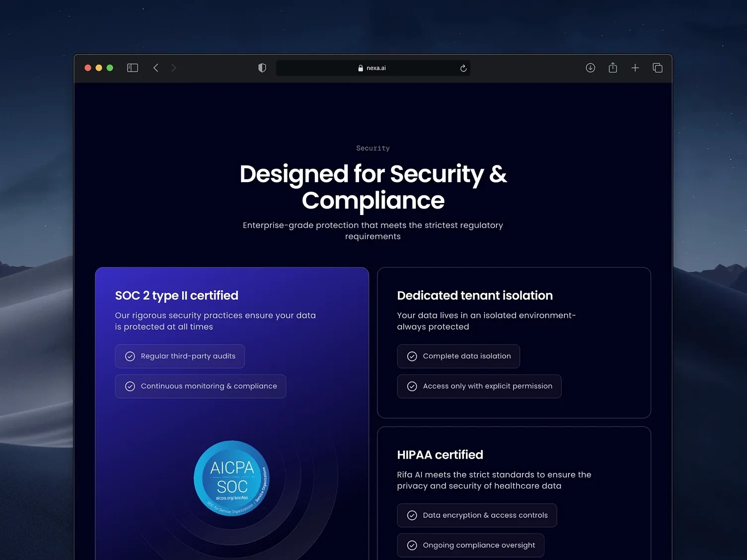
Task: Click the 'Your data lives in an isolated environment' text
Action: click(487, 321)
